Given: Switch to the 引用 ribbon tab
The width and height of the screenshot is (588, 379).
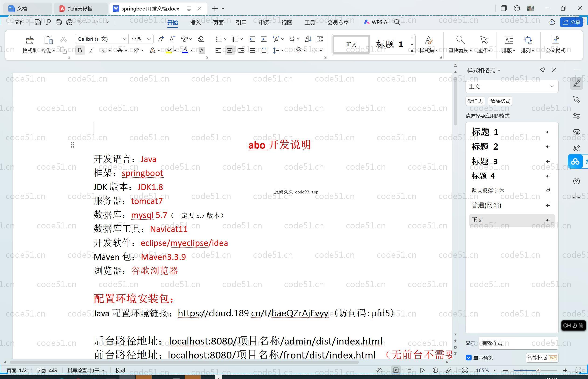Looking at the screenshot, I should [241, 22].
